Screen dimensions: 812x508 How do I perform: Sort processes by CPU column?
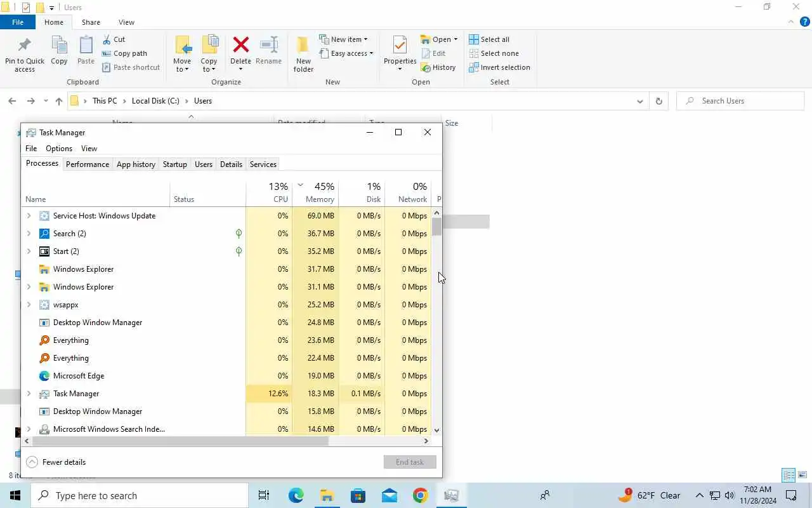click(269, 192)
